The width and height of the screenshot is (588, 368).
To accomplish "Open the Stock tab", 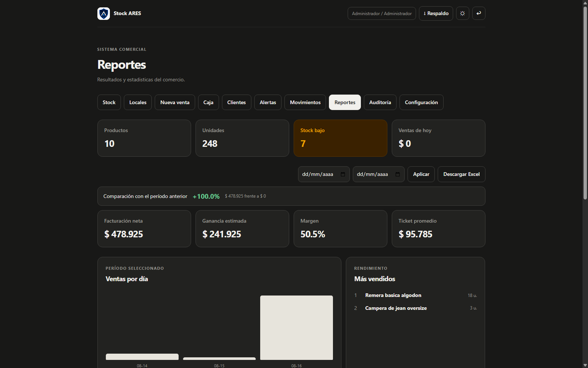I will [109, 102].
